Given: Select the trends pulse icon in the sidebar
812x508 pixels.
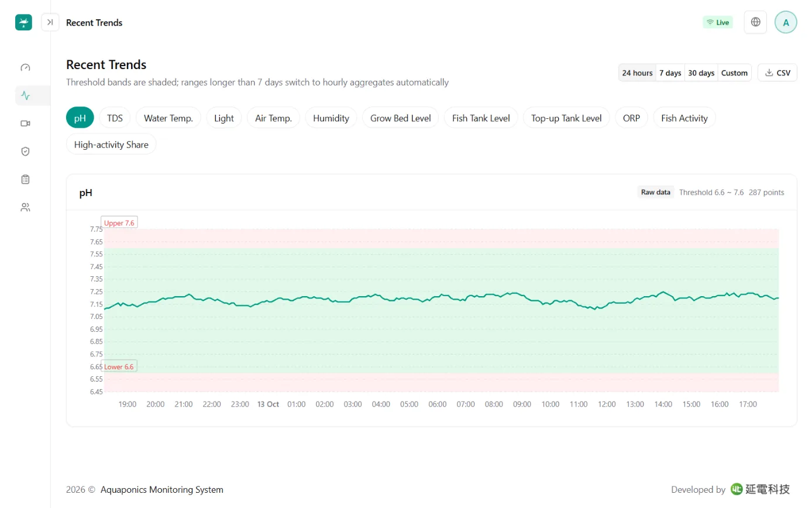Looking at the screenshot, I should point(25,95).
